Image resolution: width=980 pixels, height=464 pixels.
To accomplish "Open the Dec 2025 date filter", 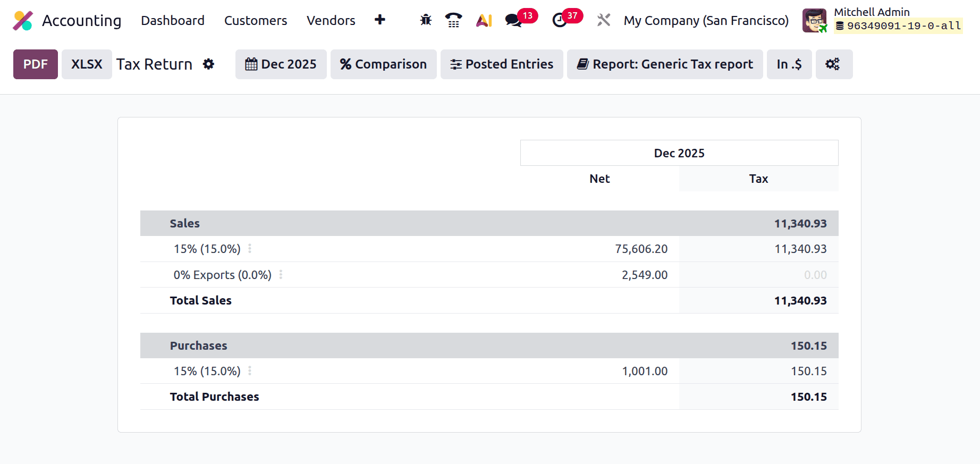I will point(281,64).
